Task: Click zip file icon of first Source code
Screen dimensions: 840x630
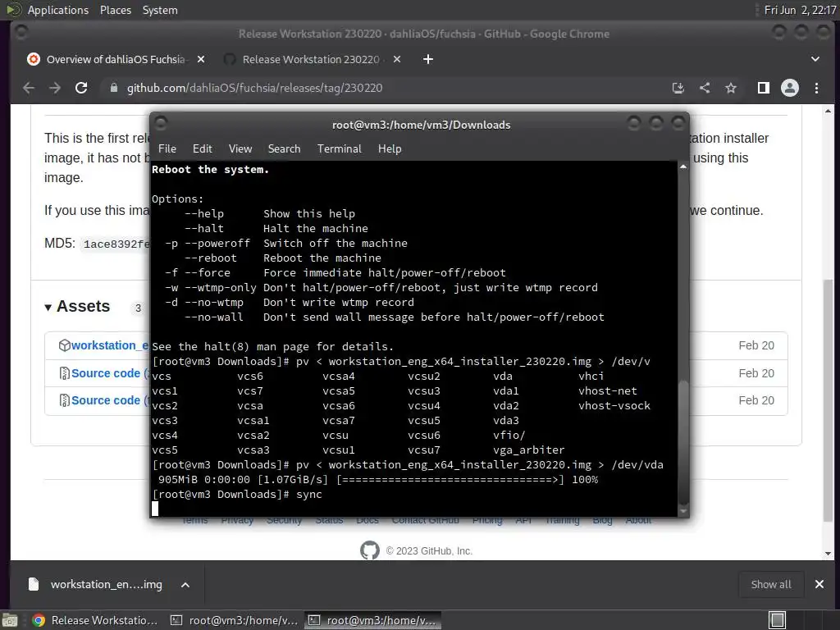Action: tap(64, 373)
